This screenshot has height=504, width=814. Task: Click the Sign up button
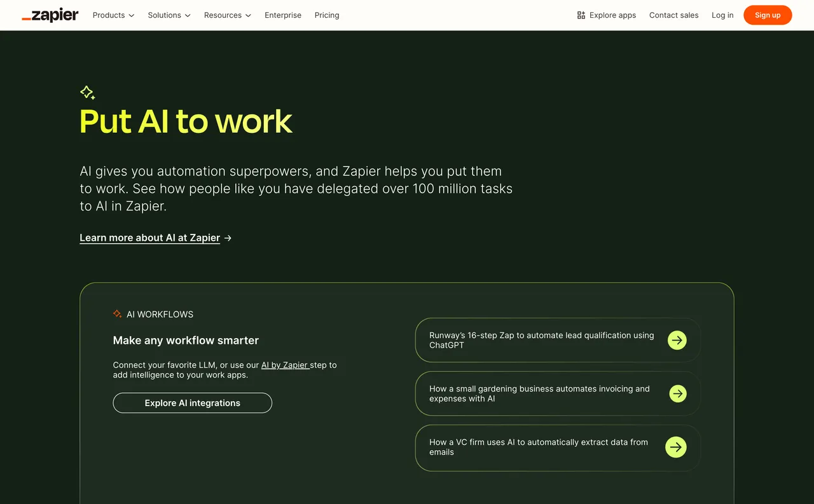tap(768, 15)
